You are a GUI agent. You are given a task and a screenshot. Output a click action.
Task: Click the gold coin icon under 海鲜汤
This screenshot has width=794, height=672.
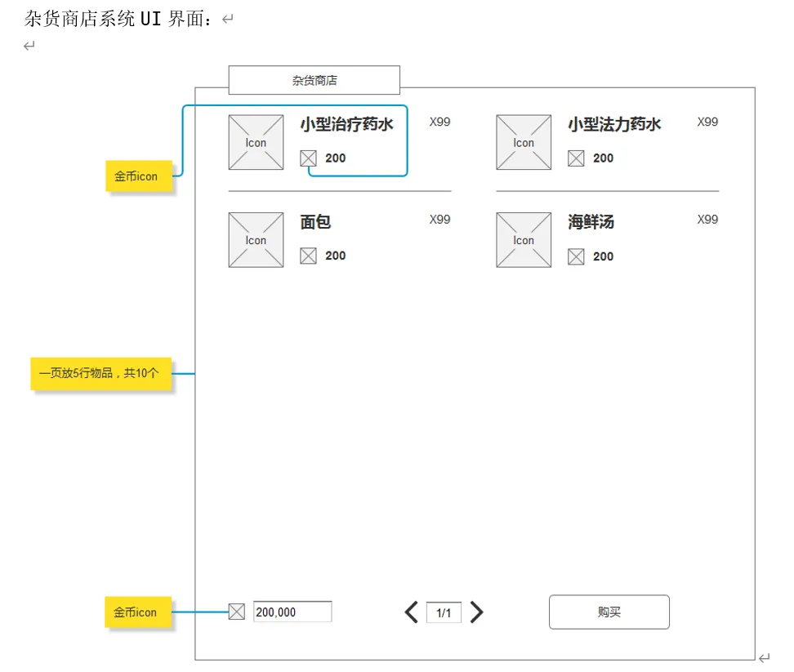[576, 256]
